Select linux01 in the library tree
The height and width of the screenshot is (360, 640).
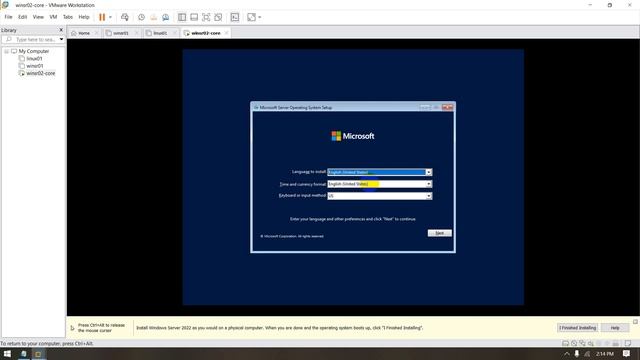click(34, 59)
